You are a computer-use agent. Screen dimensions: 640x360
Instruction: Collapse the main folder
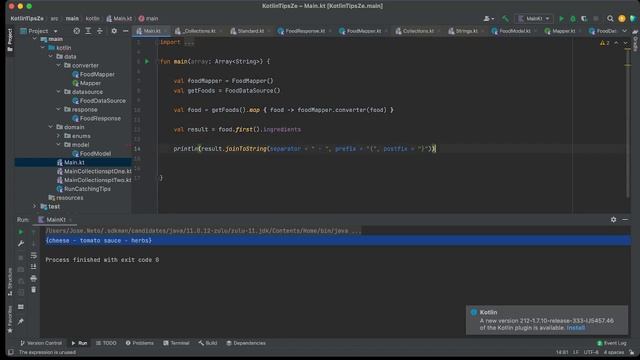(35, 39)
